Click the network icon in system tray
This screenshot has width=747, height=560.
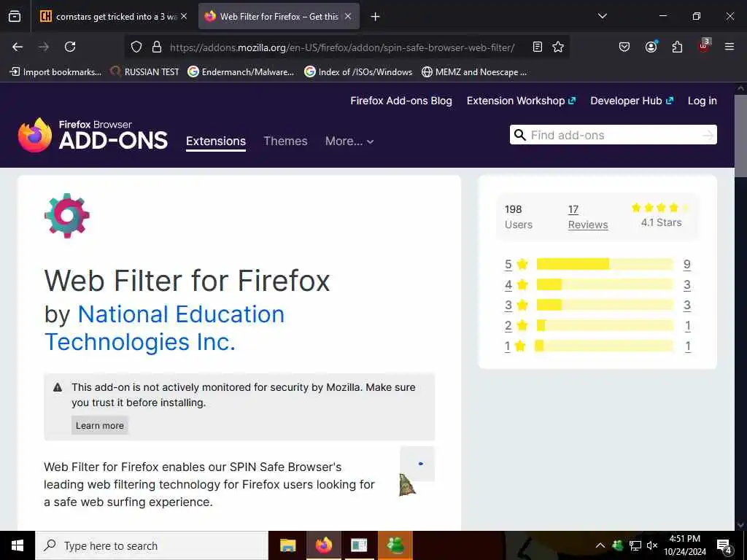tap(635, 545)
